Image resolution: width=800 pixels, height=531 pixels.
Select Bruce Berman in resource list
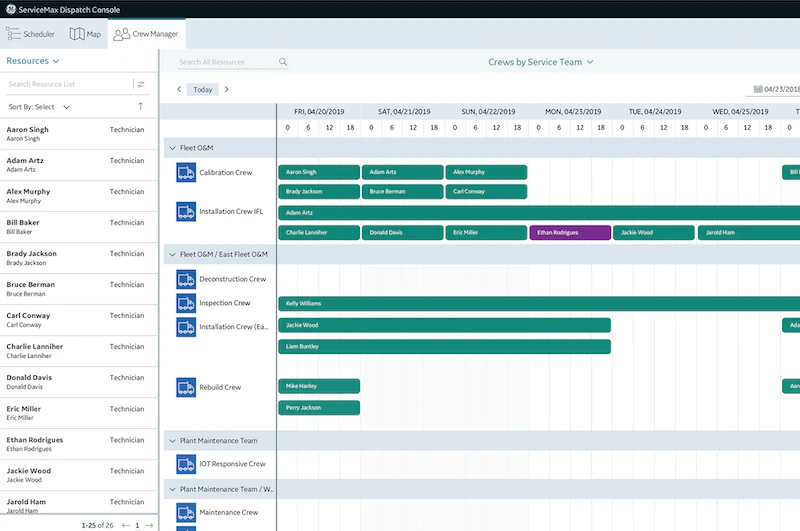point(79,289)
